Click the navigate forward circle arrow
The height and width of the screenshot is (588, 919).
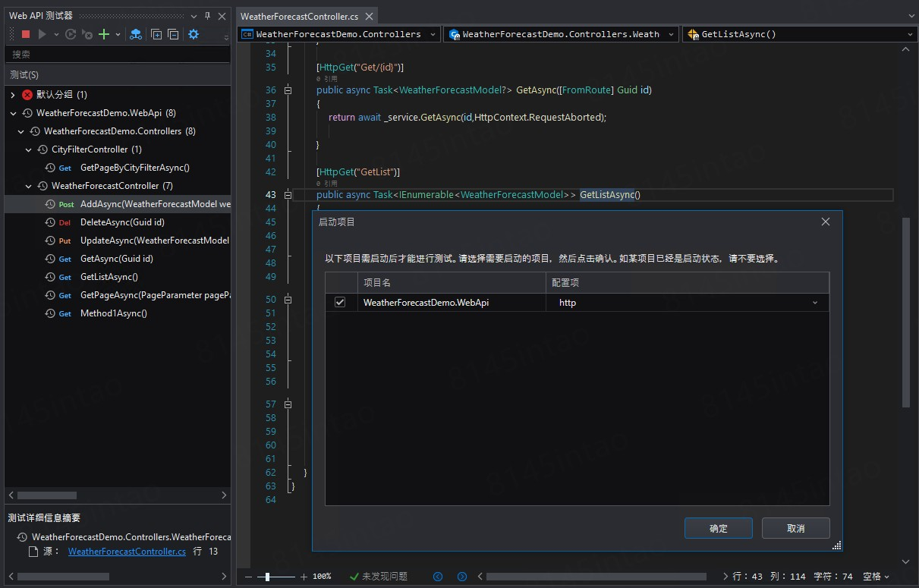click(461, 577)
